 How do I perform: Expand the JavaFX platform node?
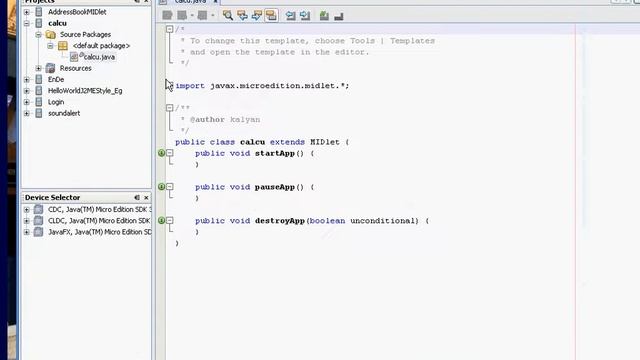(27, 232)
